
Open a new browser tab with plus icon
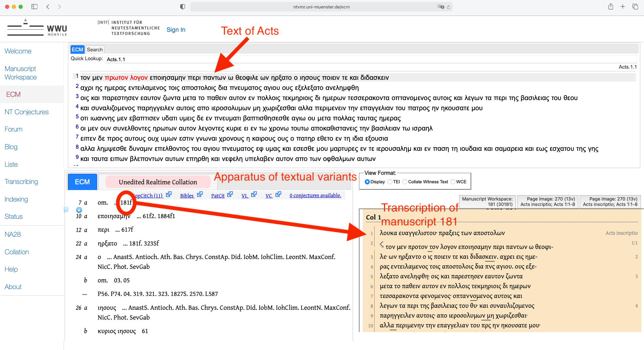click(623, 6)
